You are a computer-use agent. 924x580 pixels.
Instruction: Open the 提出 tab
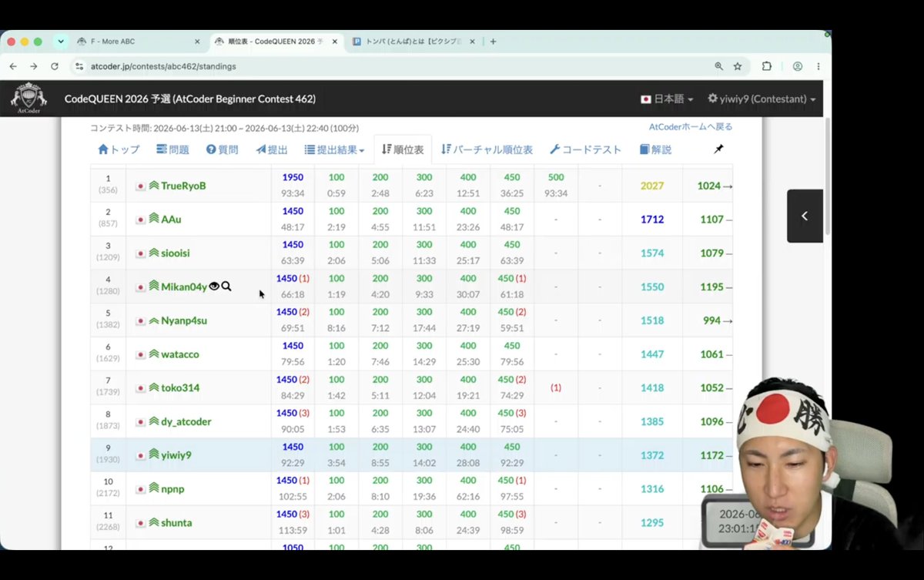click(272, 149)
